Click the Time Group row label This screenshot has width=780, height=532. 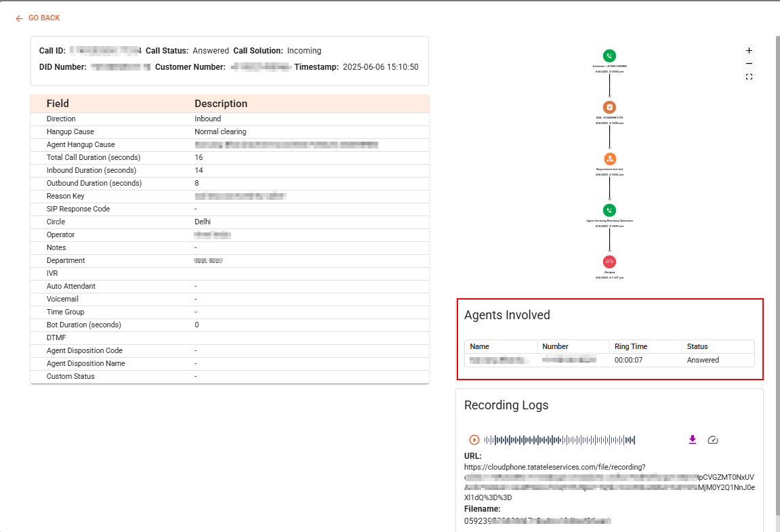(66, 312)
